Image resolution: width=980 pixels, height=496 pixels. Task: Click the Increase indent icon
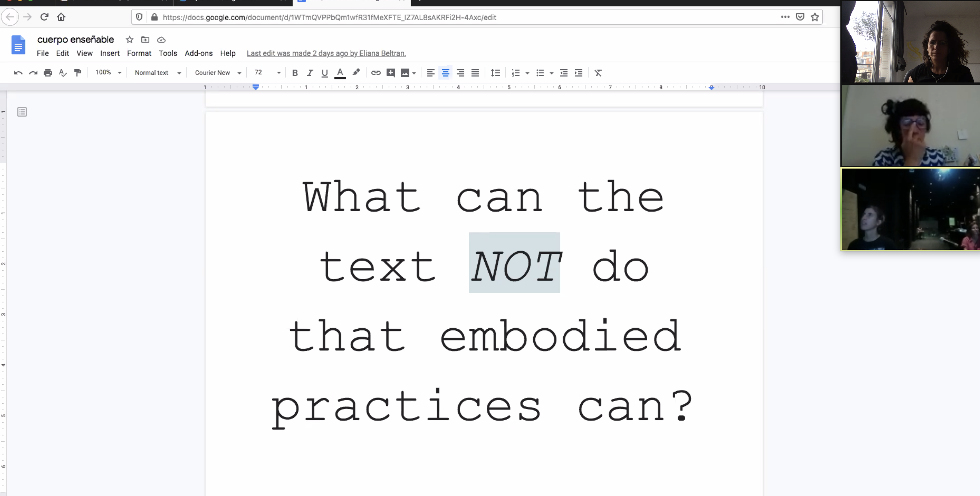(x=578, y=73)
